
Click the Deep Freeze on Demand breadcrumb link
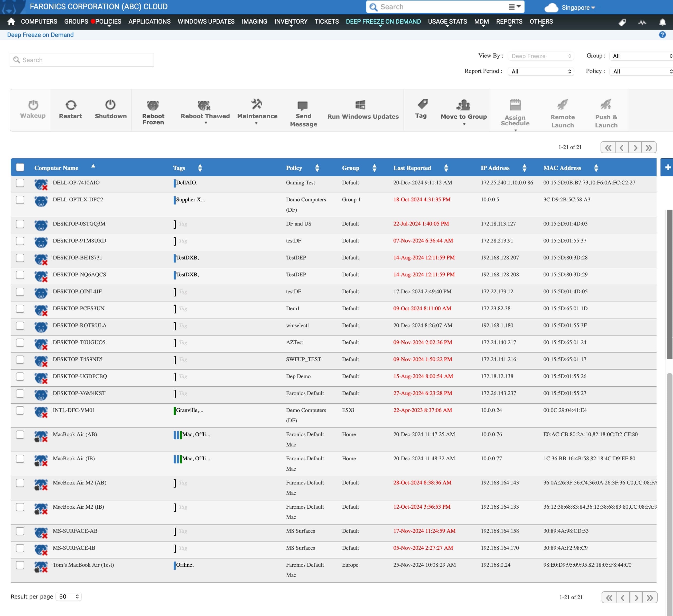point(40,35)
